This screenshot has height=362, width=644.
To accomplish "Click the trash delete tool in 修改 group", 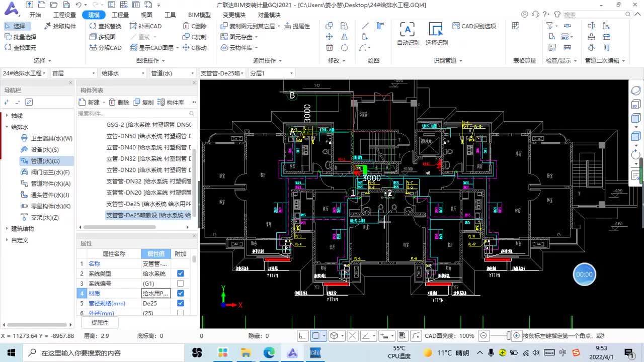I will tap(329, 48).
